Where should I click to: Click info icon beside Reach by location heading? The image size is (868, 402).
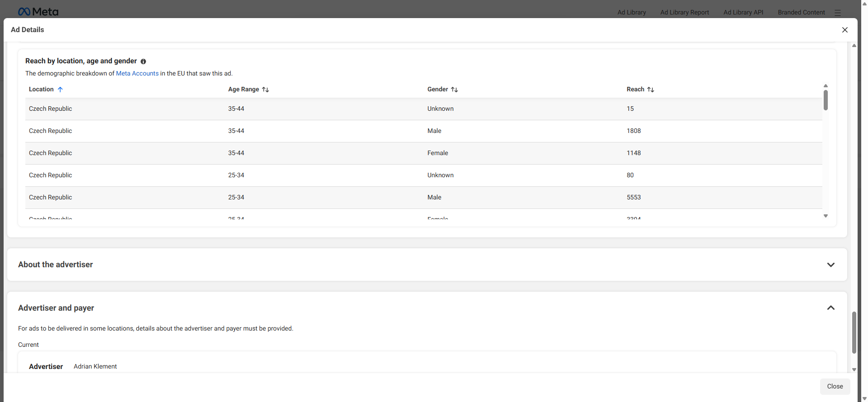tap(143, 61)
